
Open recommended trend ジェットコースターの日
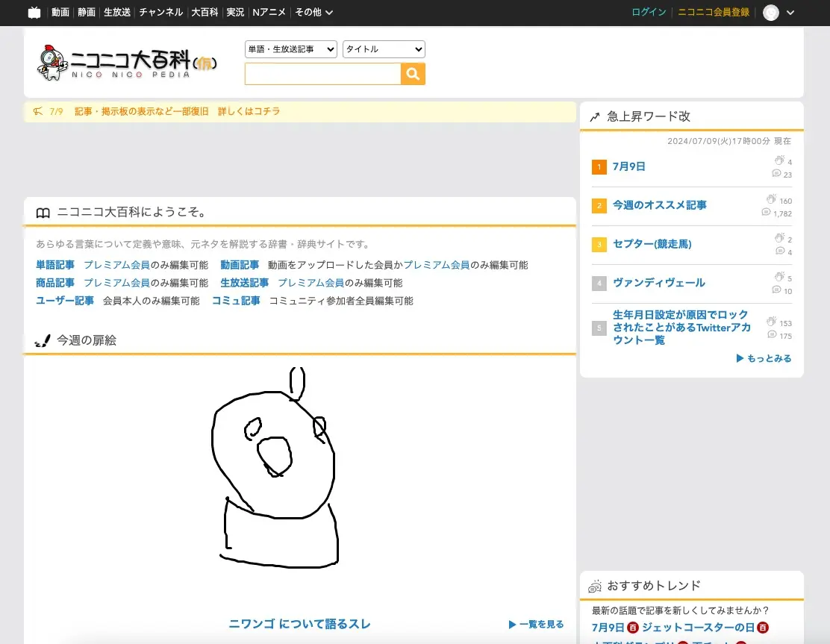(x=698, y=628)
